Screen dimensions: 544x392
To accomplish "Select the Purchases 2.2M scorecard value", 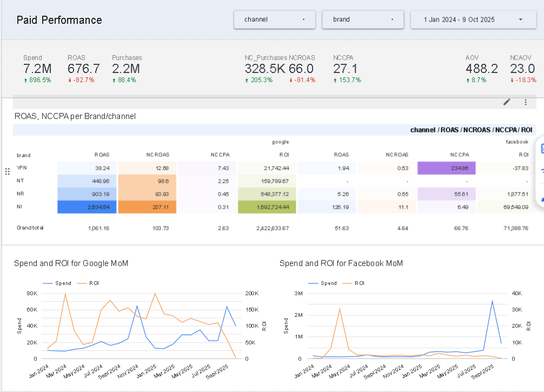I will coord(126,69).
